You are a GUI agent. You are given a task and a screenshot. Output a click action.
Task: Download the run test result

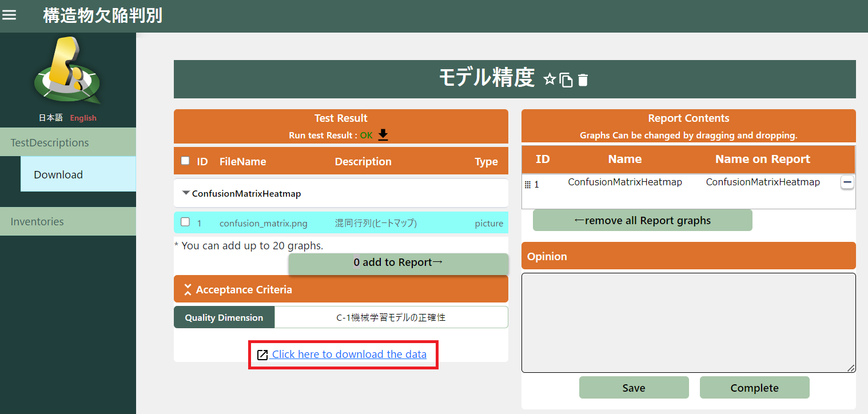tap(383, 135)
